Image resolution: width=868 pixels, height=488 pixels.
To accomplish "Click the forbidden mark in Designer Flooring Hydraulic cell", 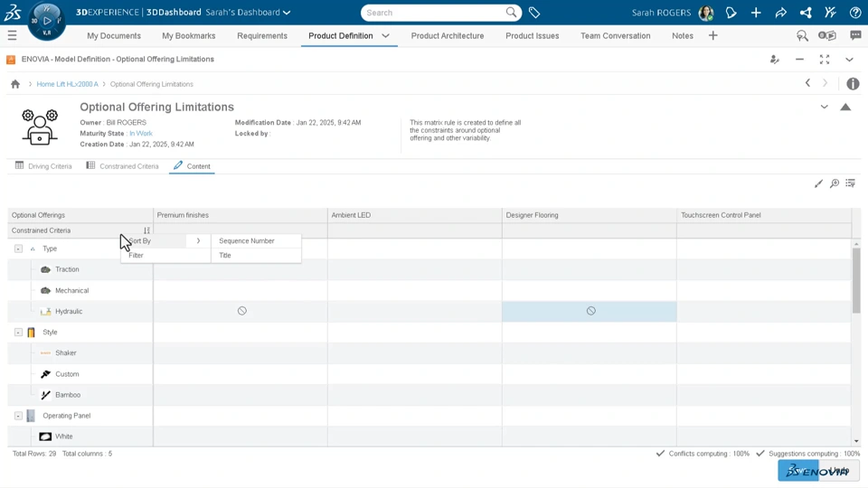I will click(x=590, y=311).
